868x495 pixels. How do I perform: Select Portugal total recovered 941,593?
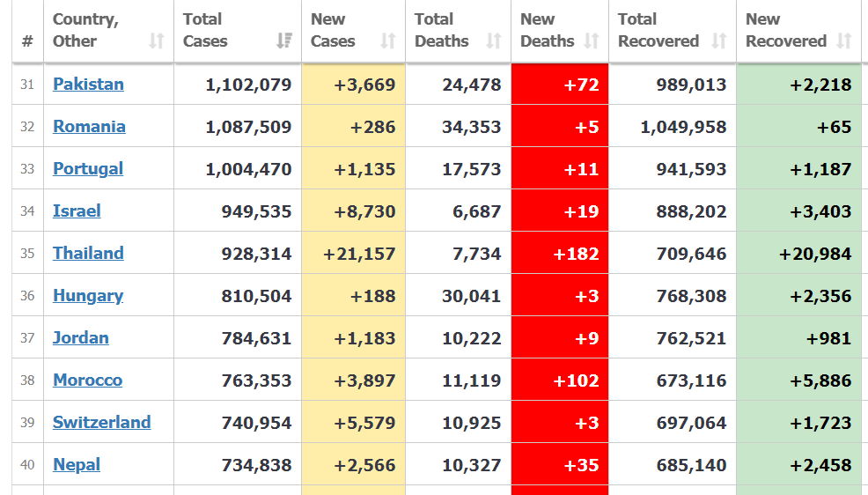pyautogui.click(x=691, y=169)
